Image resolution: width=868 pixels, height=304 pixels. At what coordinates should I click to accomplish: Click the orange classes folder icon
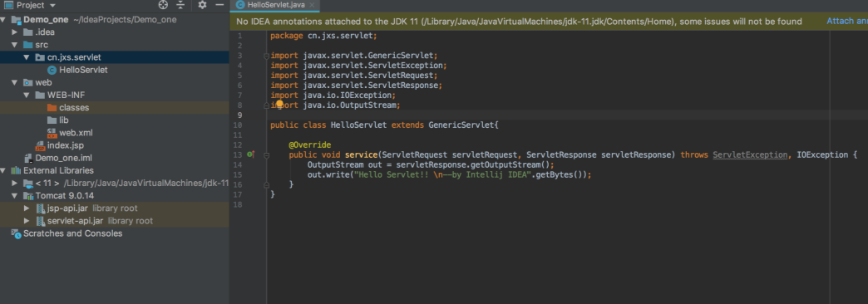[52, 108]
